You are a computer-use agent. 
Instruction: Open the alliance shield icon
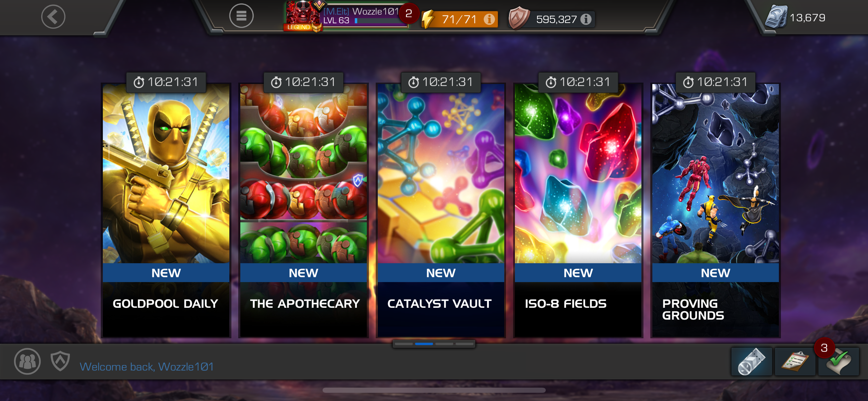60,361
